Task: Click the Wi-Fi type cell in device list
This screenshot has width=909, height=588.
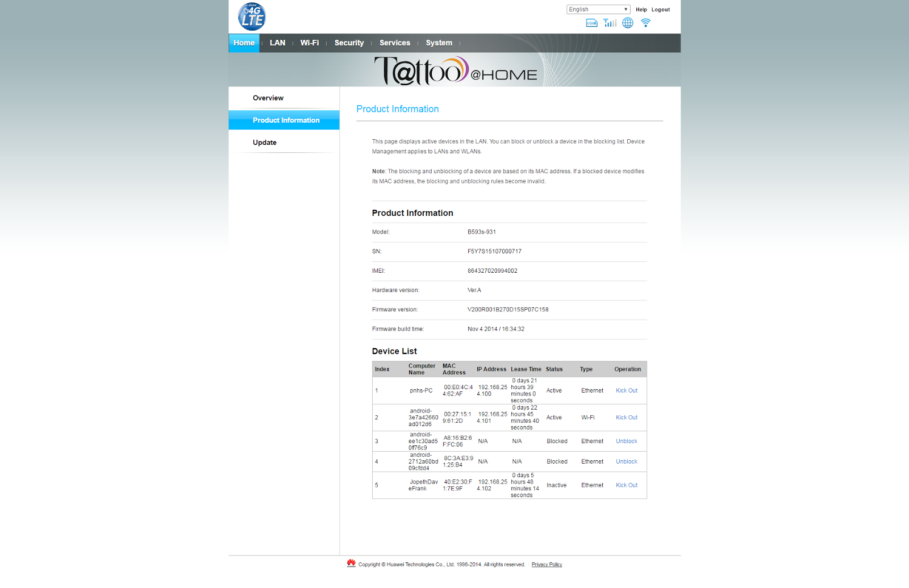Action: (588, 418)
